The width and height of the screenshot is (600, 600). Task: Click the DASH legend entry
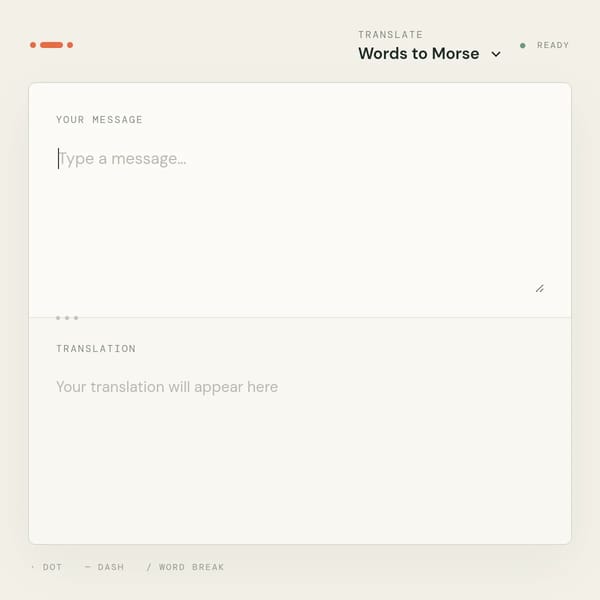pos(104,567)
